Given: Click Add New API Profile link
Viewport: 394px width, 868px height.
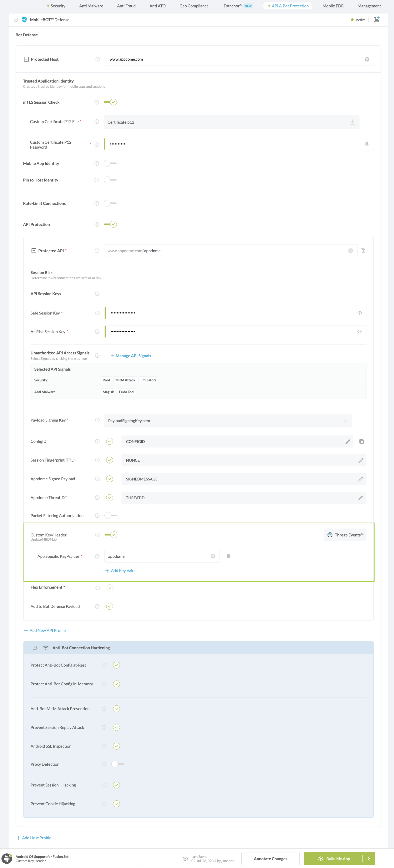Looking at the screenshot, I should tap(45, 631).
